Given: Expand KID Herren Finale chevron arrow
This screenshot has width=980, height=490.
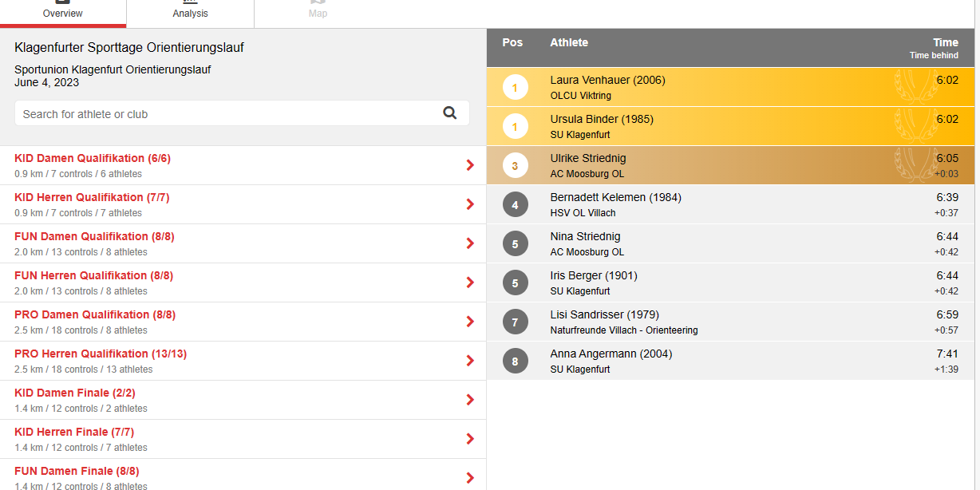Looking at the screenshot, I should tap(469, 439).
